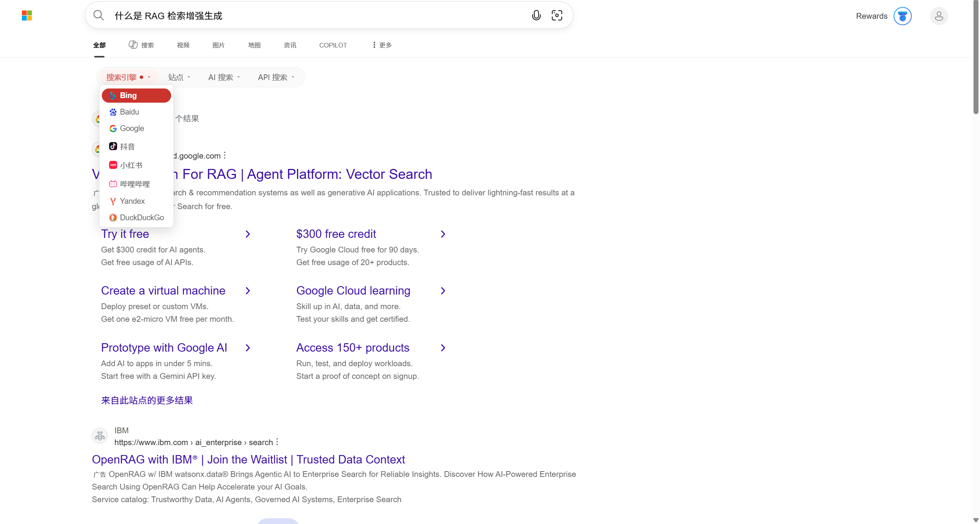
Task: Open the 搜索 copilot search tab
Action: (141, 45)
